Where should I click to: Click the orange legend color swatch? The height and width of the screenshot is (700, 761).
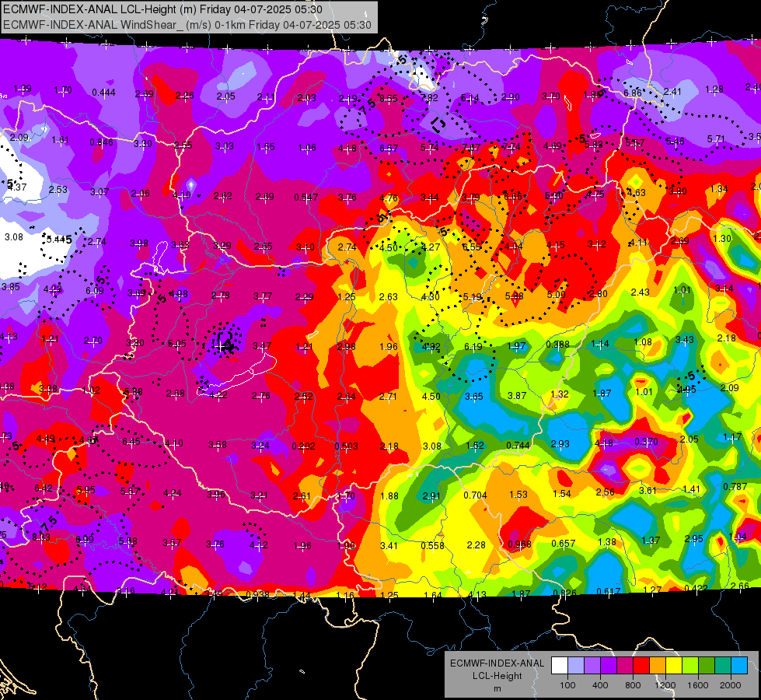(x=658, y=666)
